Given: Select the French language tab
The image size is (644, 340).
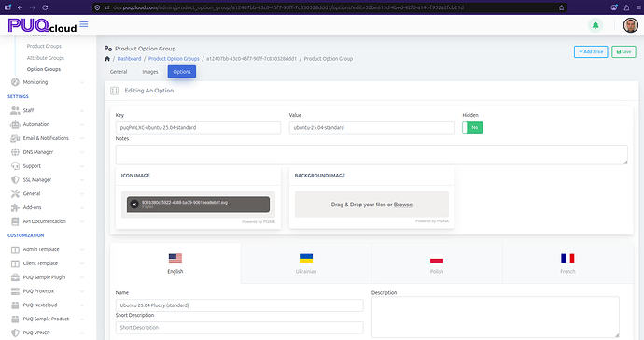Looking at the screenshot, I should click(x=567, y=263).
